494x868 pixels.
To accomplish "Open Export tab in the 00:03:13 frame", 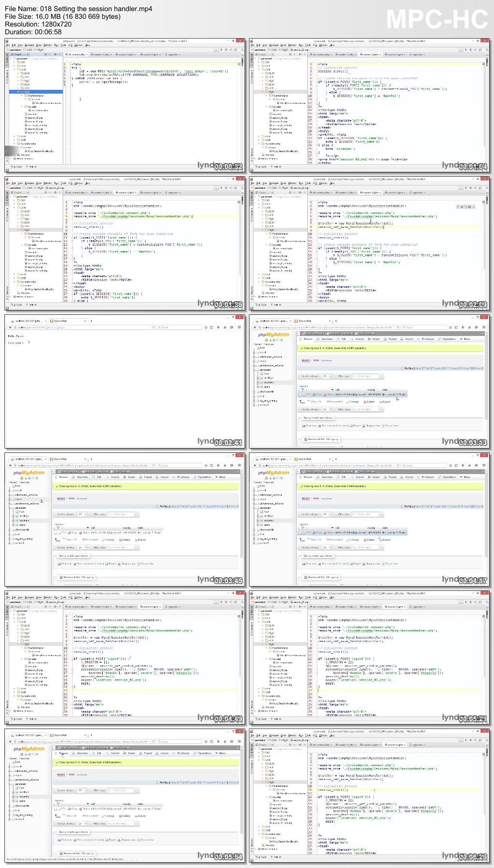I will pos(390,339).
